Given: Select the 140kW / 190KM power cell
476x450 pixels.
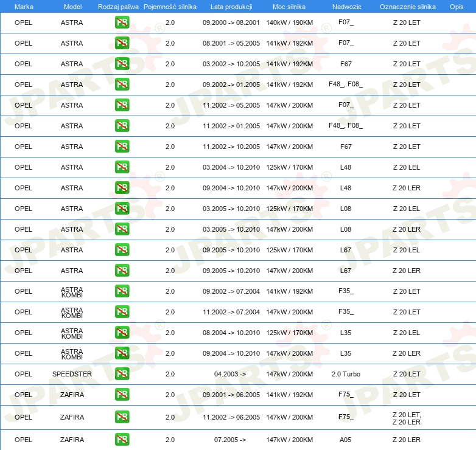Looking at the screenshot, I should (x=290, y=22).
